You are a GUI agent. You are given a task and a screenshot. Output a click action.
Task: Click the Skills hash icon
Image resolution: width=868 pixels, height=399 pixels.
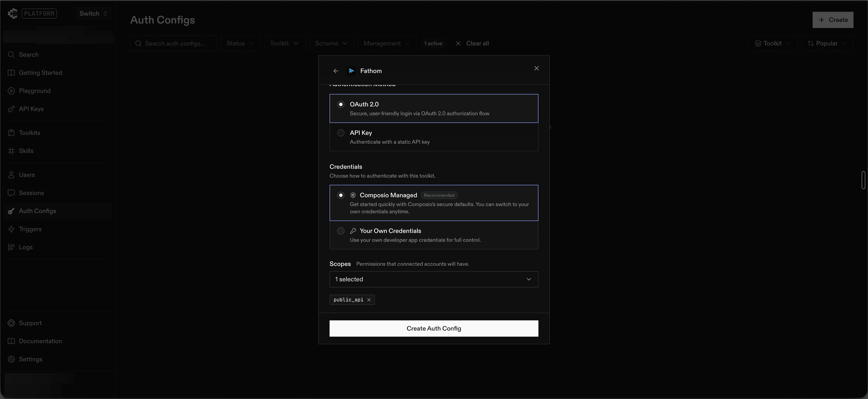(12, 151)
